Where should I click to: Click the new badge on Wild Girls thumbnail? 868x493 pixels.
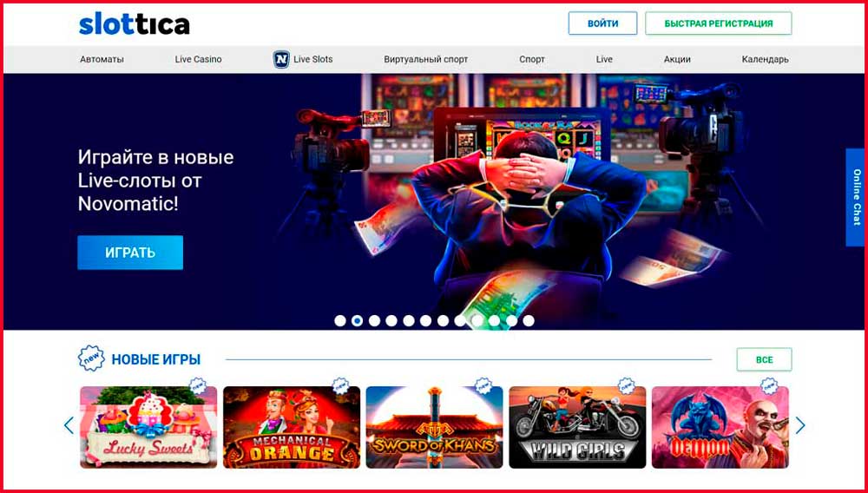click(626, 385)
